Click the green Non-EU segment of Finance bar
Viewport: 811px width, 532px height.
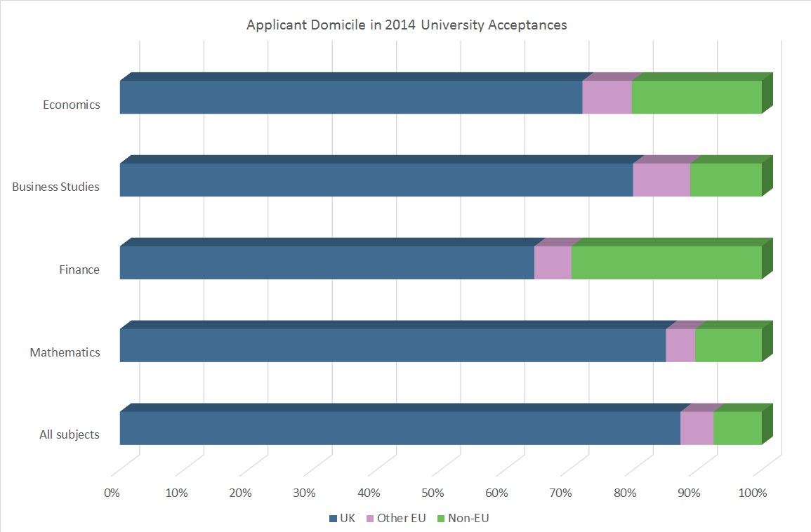(x=666, y=262)
